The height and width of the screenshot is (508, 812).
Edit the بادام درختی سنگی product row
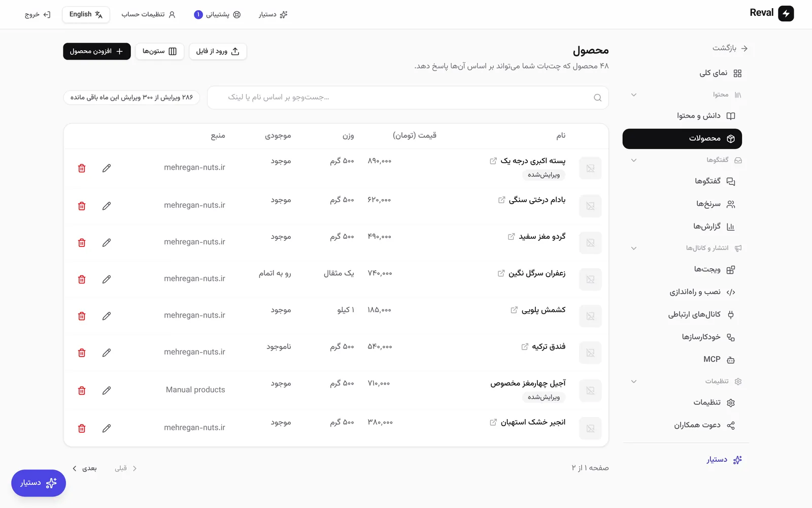tap(107, 206)
